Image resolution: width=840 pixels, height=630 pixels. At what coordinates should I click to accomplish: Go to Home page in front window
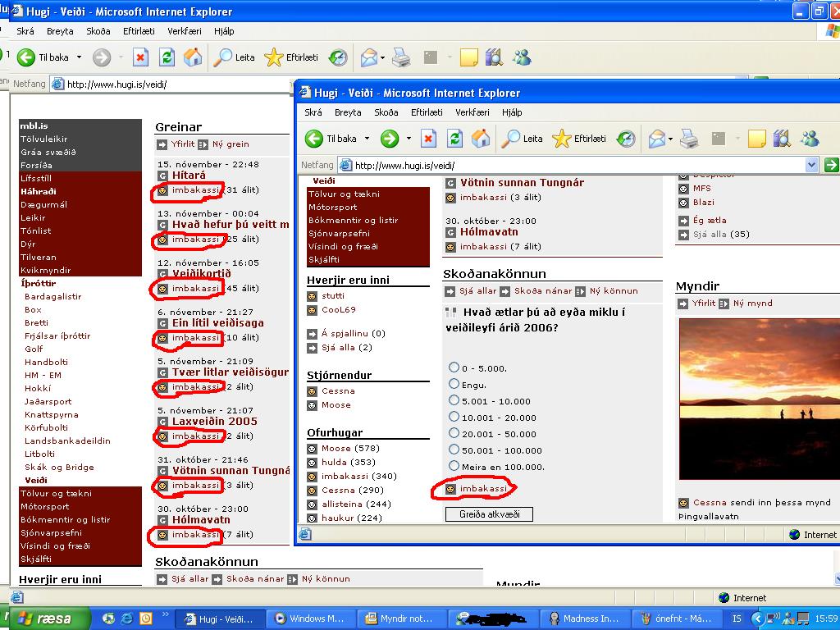481,139
